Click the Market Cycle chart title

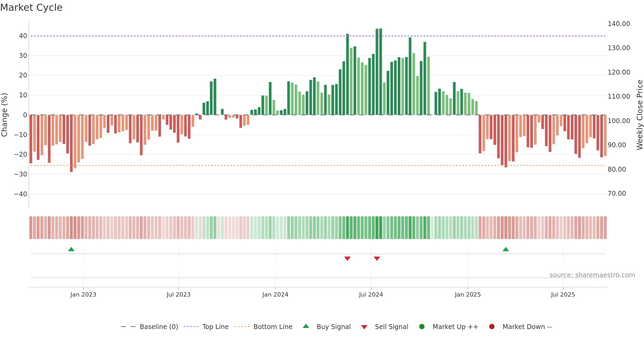[x=31, y=8]
